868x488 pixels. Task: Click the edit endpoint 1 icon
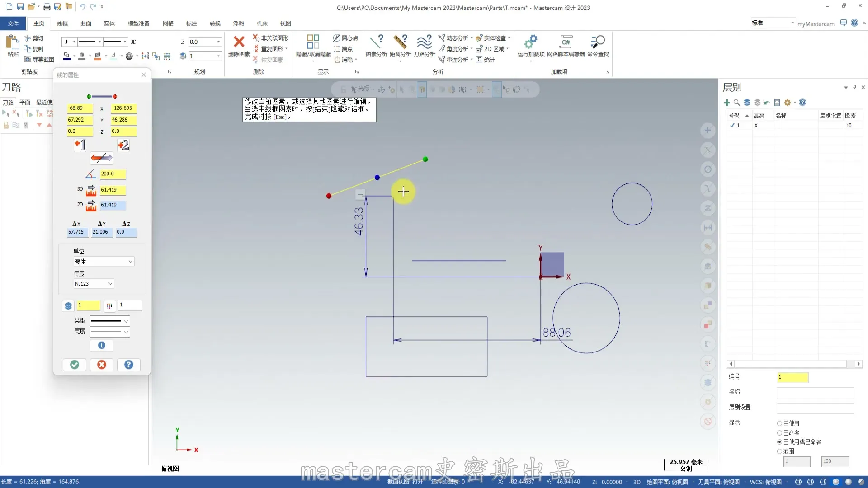point(80,145)
